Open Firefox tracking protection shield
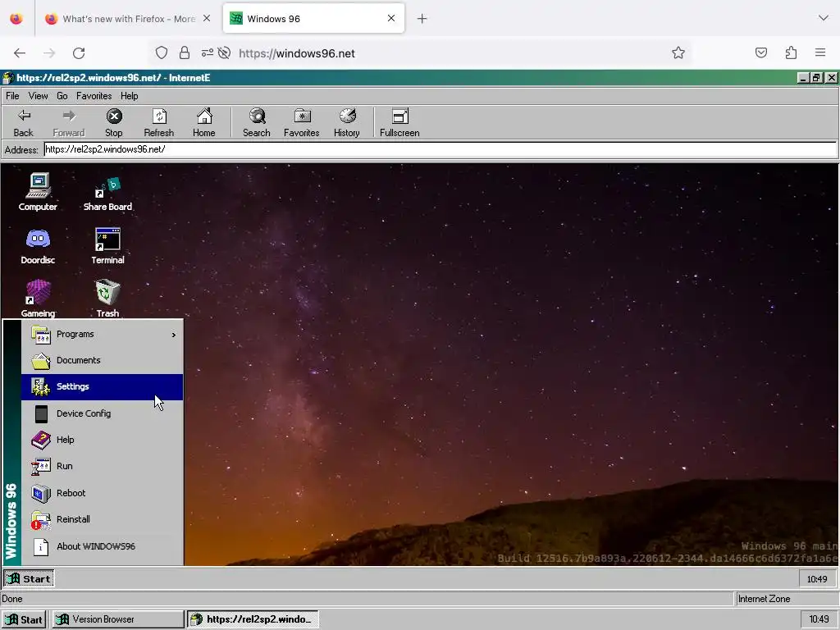 162,52
